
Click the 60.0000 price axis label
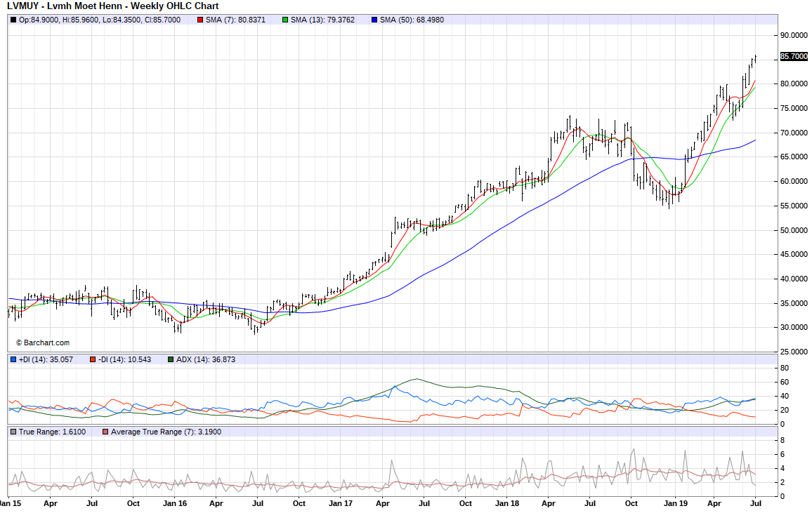794,182
